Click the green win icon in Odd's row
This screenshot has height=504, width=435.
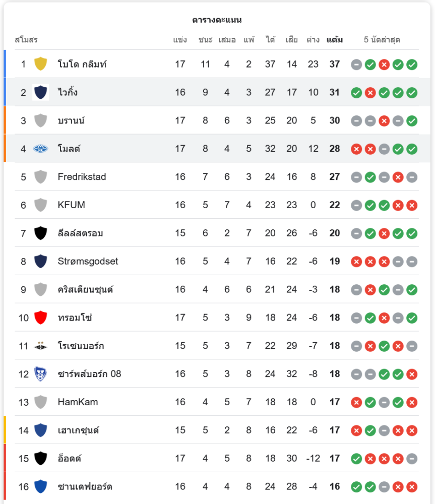click(x=356, y=459)
